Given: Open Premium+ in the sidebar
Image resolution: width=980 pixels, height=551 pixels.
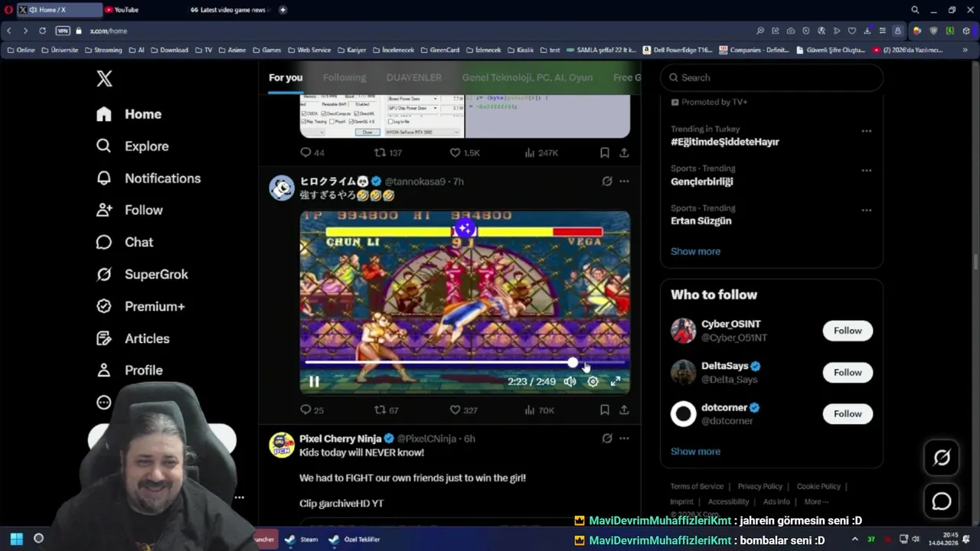Looking at the screenshot, I should (x=139, y=306).
